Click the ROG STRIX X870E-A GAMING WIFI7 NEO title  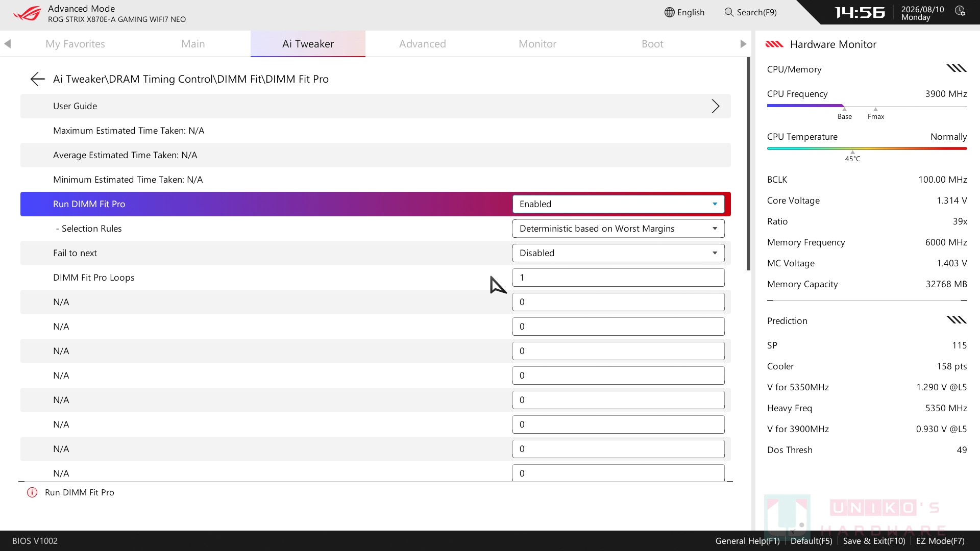click(117, 19)
